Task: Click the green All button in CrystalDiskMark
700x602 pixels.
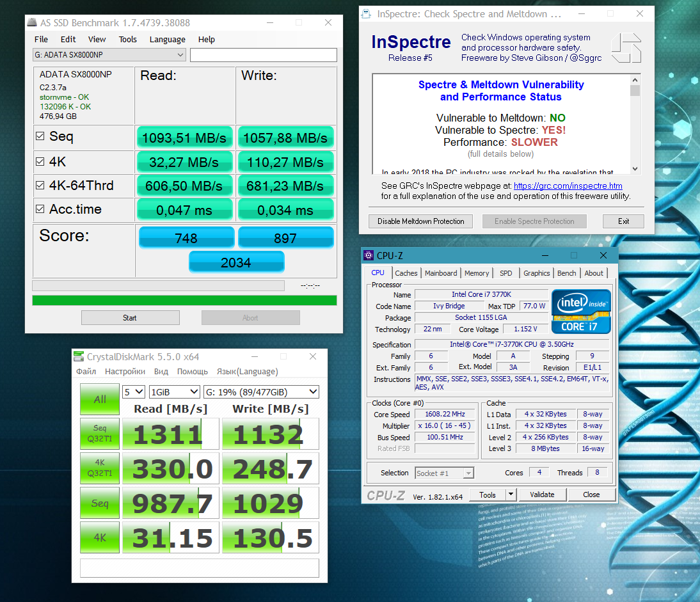Action: click(x=100, y=399)
